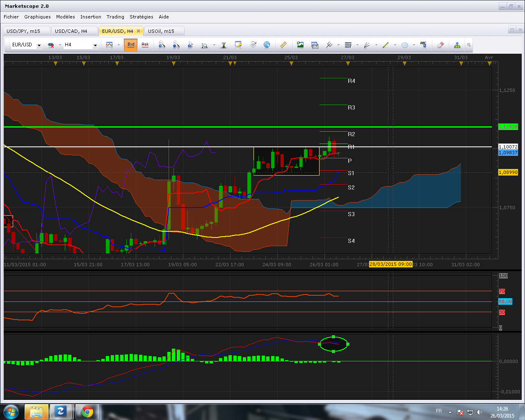Click the zoom in magnifier icon
The width and height of the screenshot is (525, 420).
click(162, 45)
